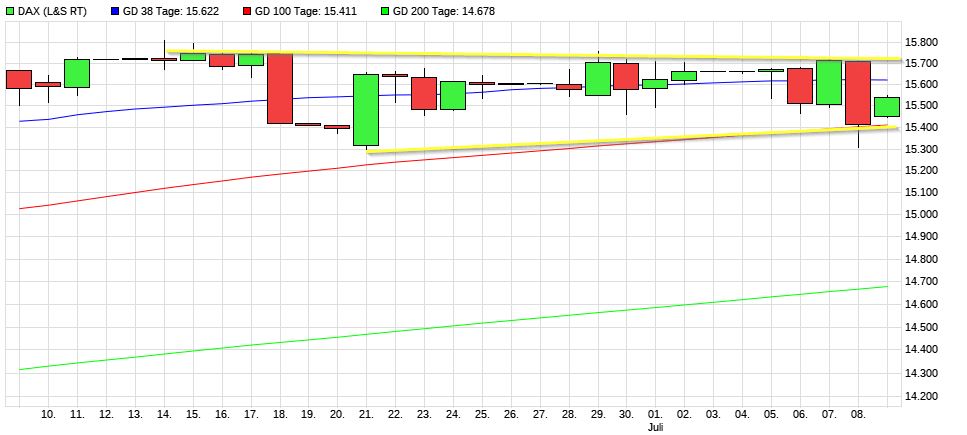
Task: Click the green candle above date 11.
Action: [x=77, y=73]
